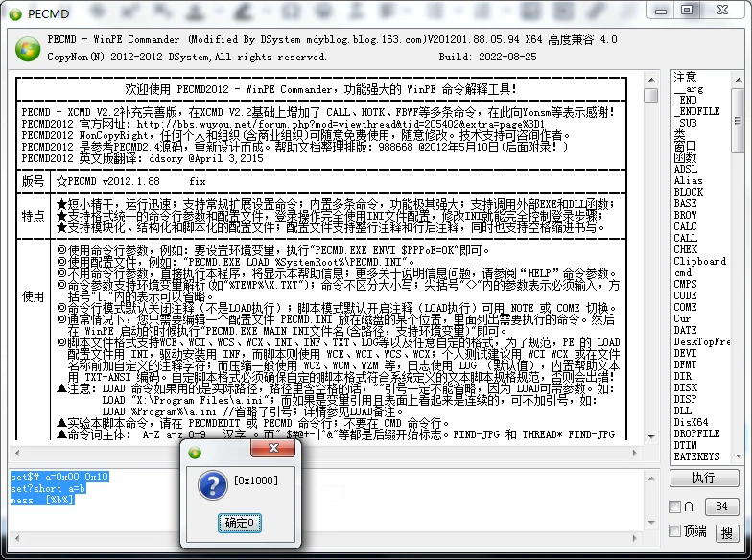Click the PECMD title bar app icon
Screen dimensions: 752x560
pyautogui.click(x=15, y=13)
